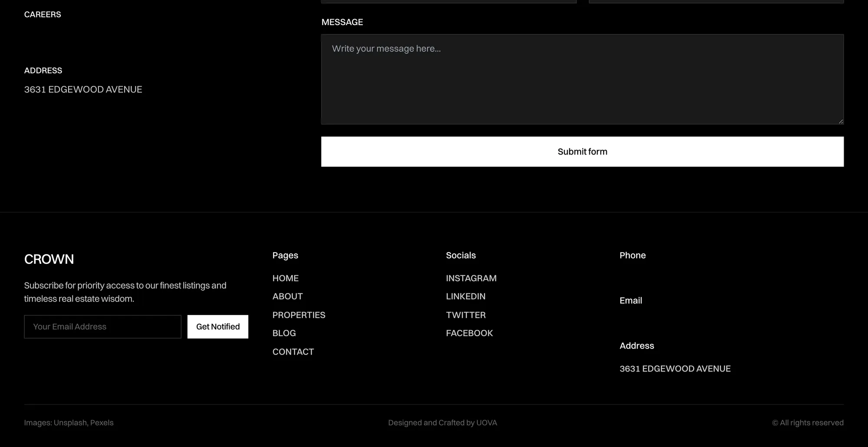Focus the Your Email Address field
This screenshot has width=868, height=447.
click(102, 327)
